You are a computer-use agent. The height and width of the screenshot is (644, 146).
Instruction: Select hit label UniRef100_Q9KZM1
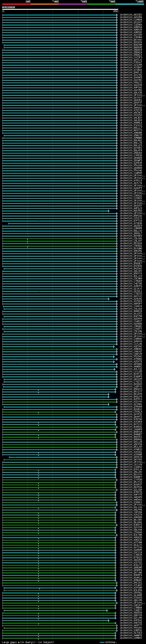coord(131,251)
